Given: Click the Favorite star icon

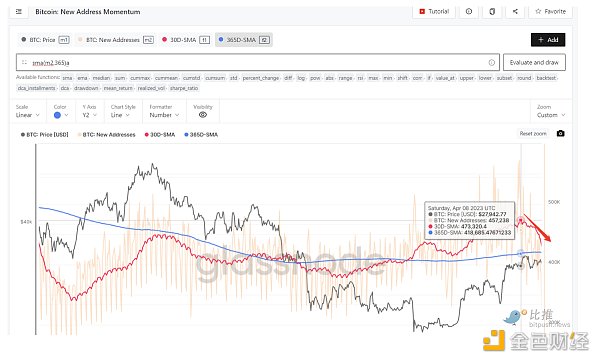Looking at the screenshot, I should pos(538,11).
